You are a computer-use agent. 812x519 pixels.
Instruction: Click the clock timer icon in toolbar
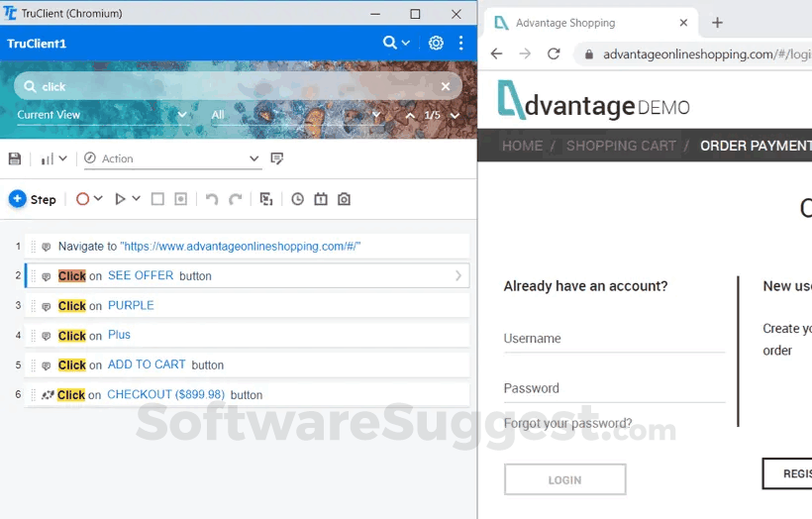tap(297, 199)
